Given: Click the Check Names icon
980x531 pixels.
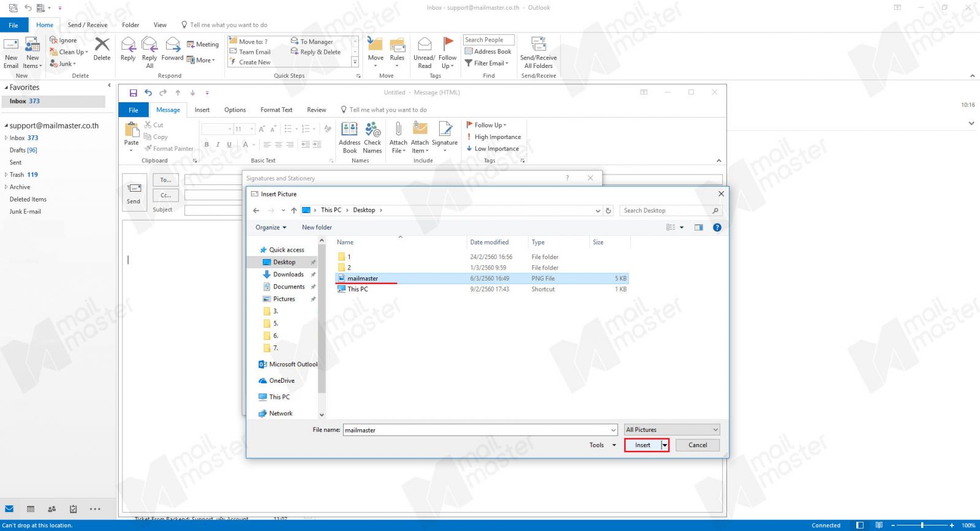Looking at the screenshot, I should pyautogui.click(x=372, y=129).
